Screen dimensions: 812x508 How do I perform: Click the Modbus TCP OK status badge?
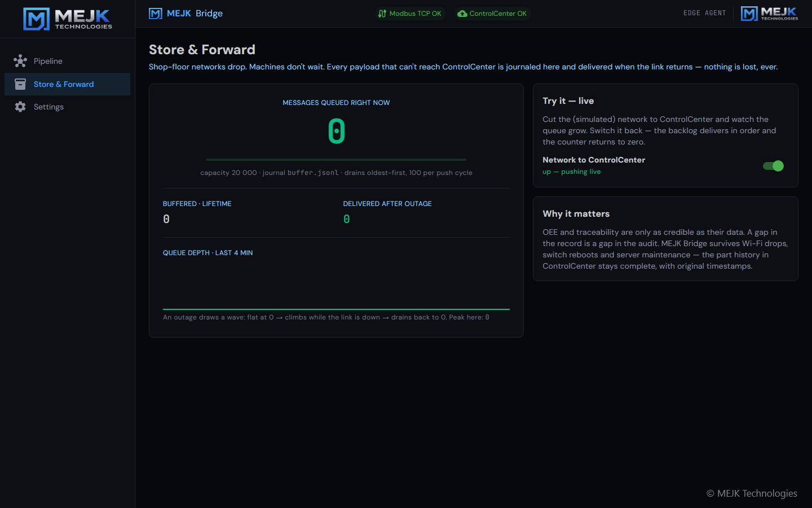(410, 14)
